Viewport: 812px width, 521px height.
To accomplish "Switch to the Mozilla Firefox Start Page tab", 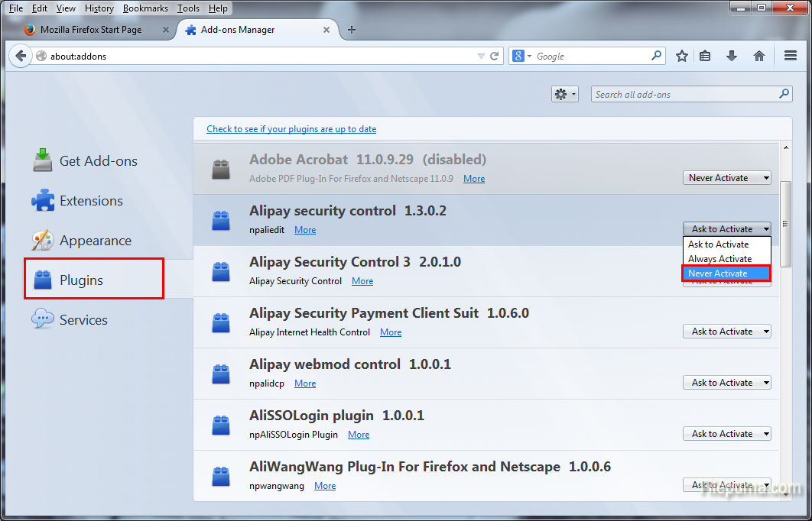I will pyautogui.click(x=90, y=30).
